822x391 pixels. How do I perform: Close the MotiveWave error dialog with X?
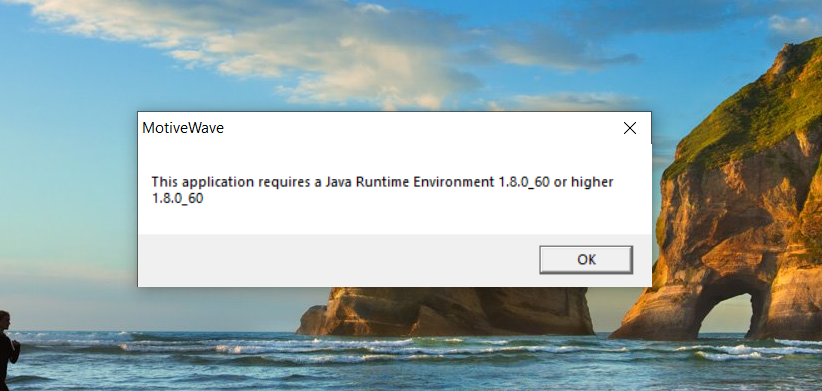(x=630, y=128)
